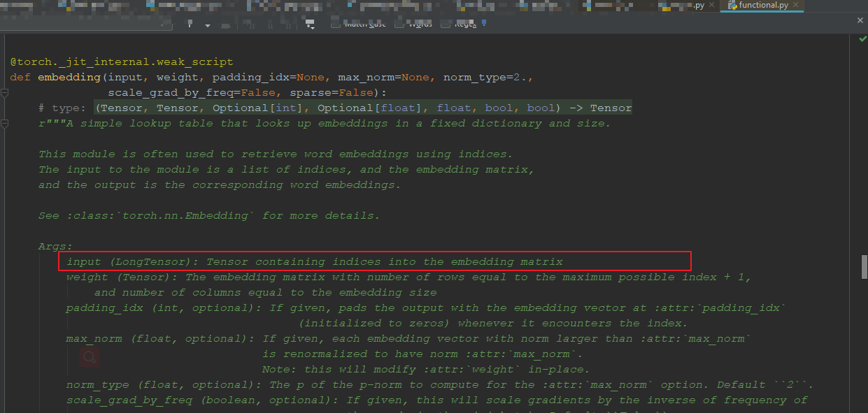The image size is (868, 413).
Task: Click the 'See :class:`torch.nn.Embedding`' line
Action: click(209, 216)
